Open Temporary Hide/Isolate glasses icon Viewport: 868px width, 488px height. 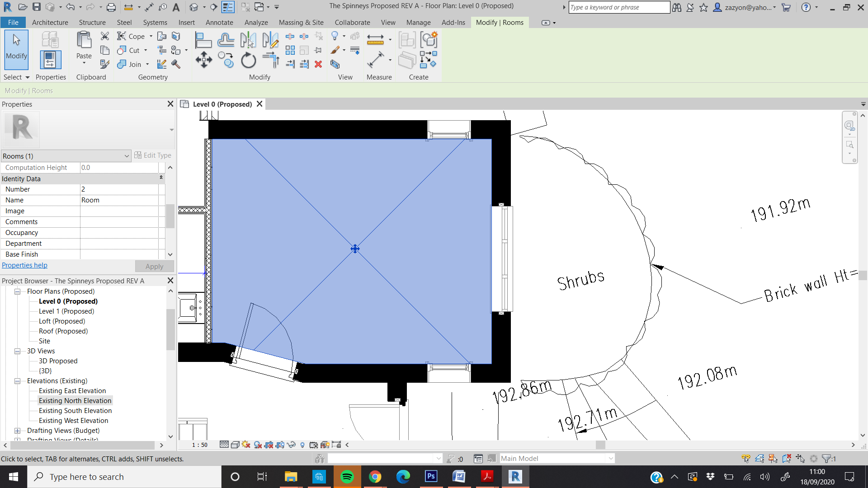coord(292,445)
